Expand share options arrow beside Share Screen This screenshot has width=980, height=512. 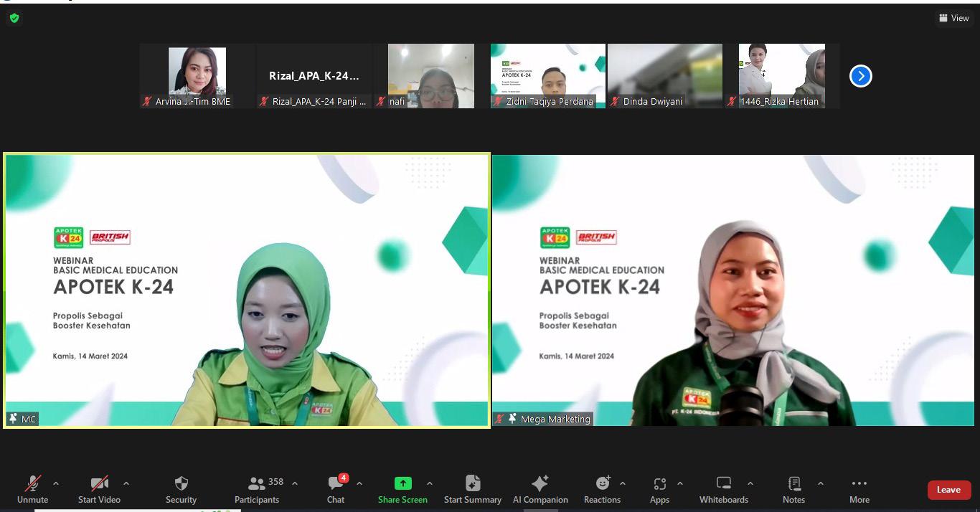click(430, 483)
